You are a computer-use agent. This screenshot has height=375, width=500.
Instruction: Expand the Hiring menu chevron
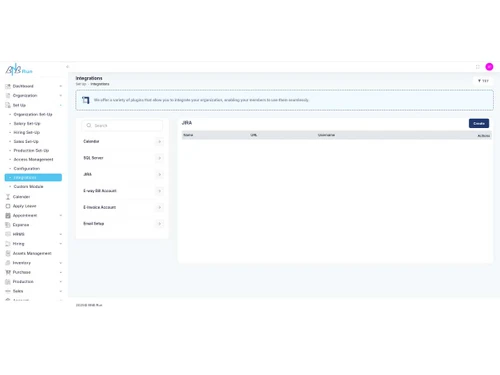[61, 244]
